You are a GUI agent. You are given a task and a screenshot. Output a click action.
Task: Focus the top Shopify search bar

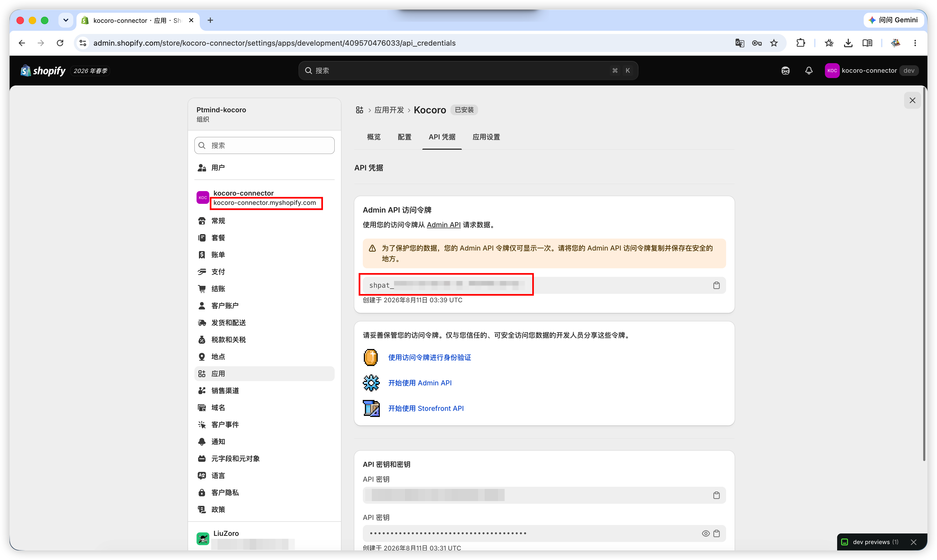click(468, 71)
